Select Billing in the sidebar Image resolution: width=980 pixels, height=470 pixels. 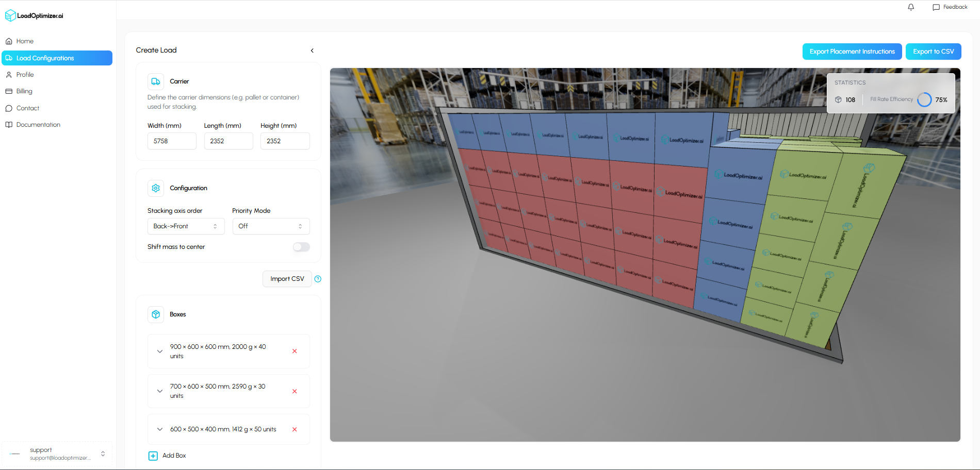[x=24, y=91]
